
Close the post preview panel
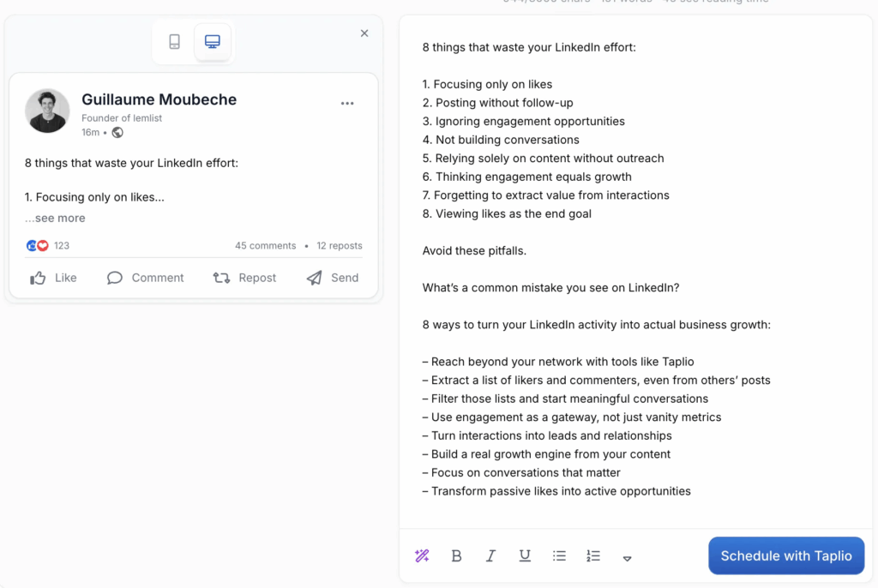(x=364, y=33)
